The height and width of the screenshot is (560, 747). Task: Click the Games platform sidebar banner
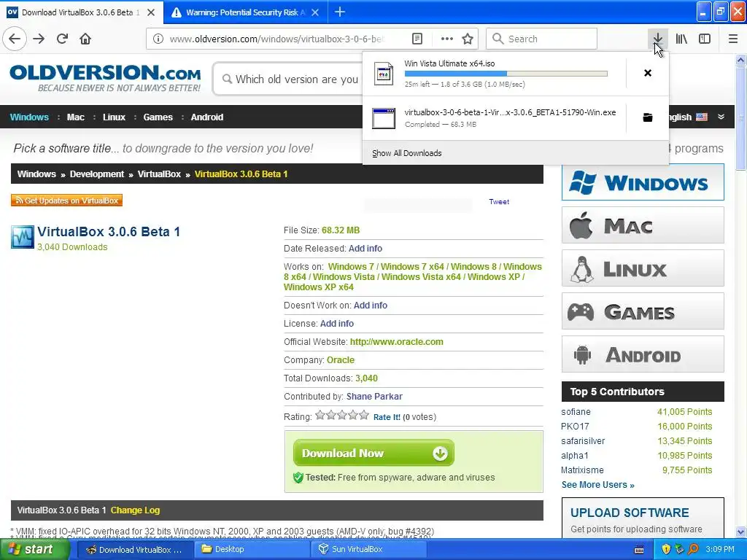coord(643,311)
